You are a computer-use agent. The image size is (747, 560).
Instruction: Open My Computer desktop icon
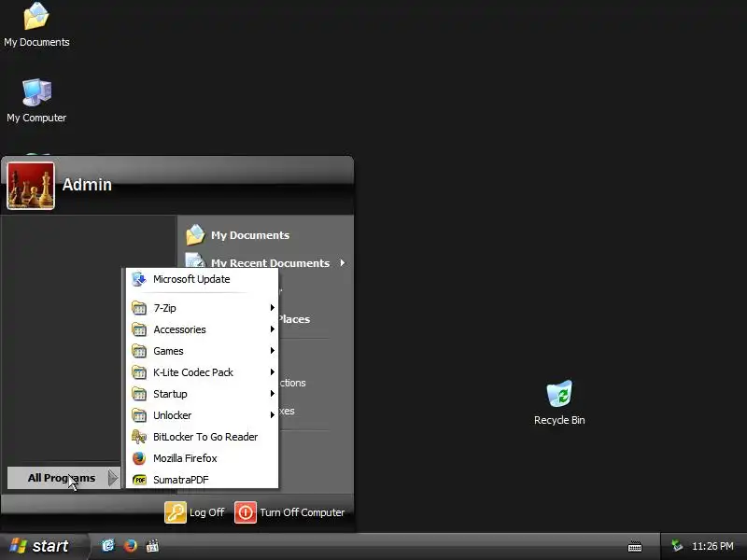[36, 101]
